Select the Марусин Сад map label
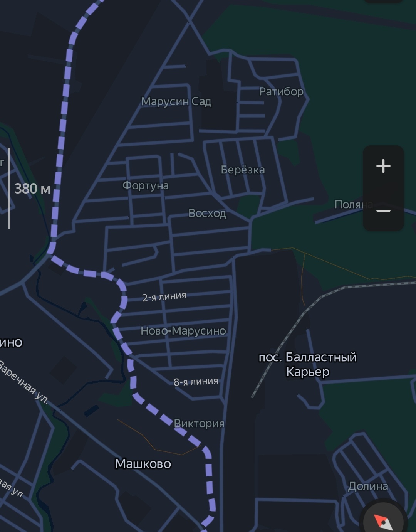 (x=176, y=101)
